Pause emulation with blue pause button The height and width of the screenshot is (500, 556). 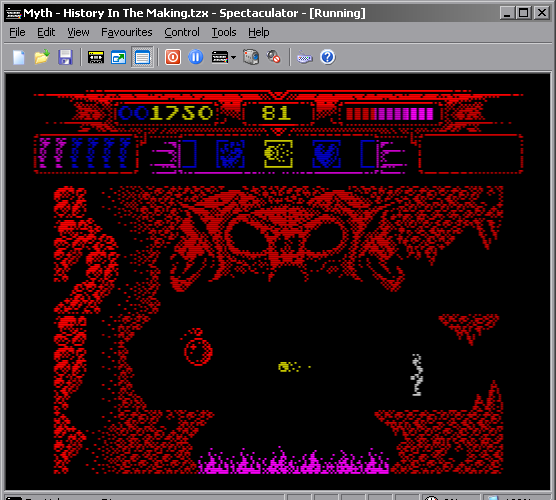196,57
